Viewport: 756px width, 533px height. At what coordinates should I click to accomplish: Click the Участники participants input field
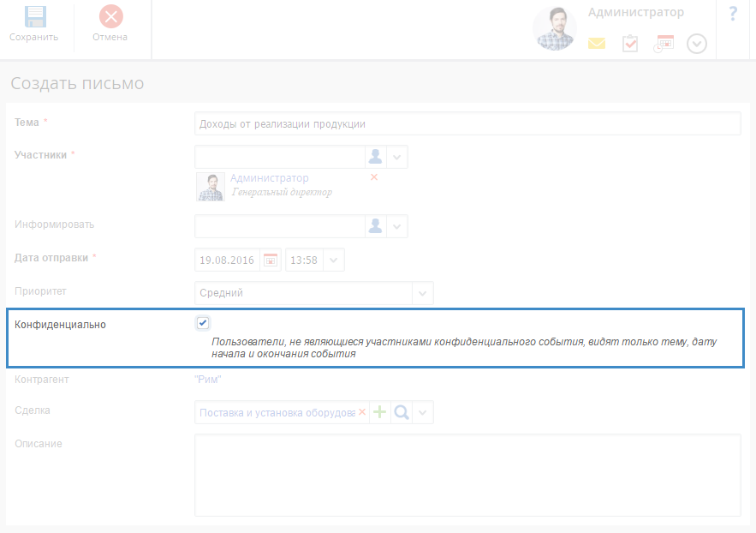[280, 157]
